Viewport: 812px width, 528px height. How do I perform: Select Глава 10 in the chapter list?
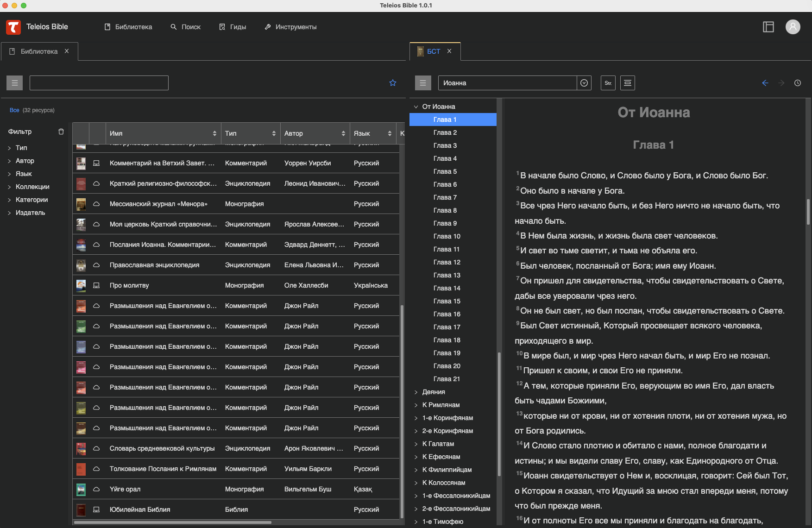(447, 236)
